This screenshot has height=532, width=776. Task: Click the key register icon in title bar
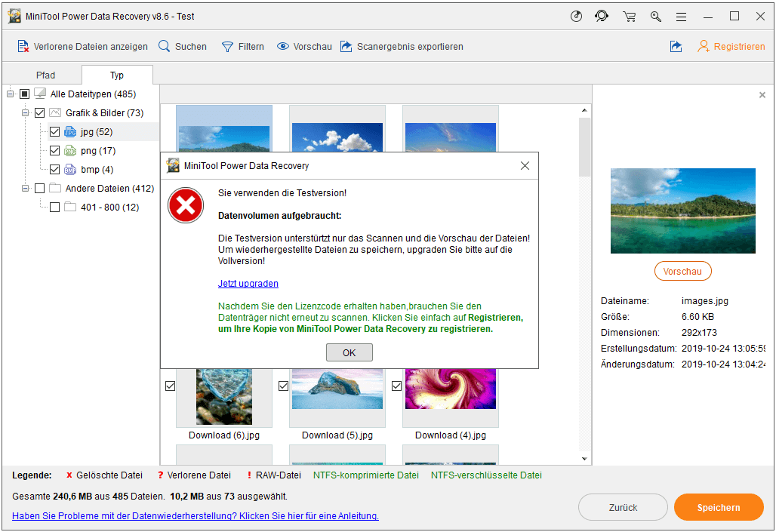pyautogui.click(x=656, y=17)
